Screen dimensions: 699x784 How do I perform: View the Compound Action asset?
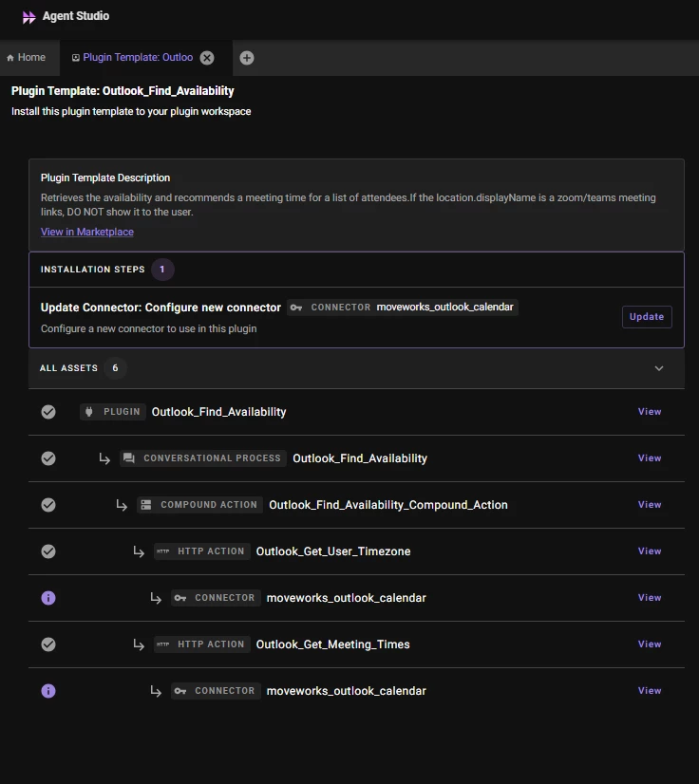(650, 505)
